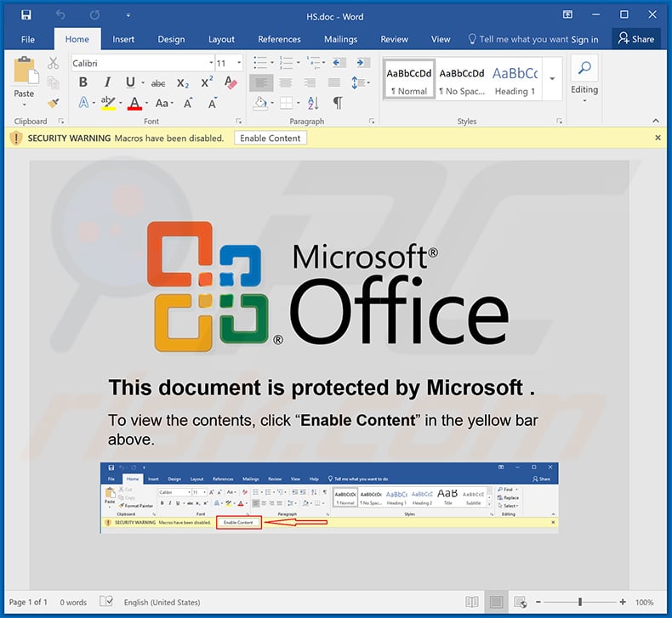Image resolution: width=672 pixels, height=618 pixels.
Task: Toggle Bold formatting
Action: 83,82
